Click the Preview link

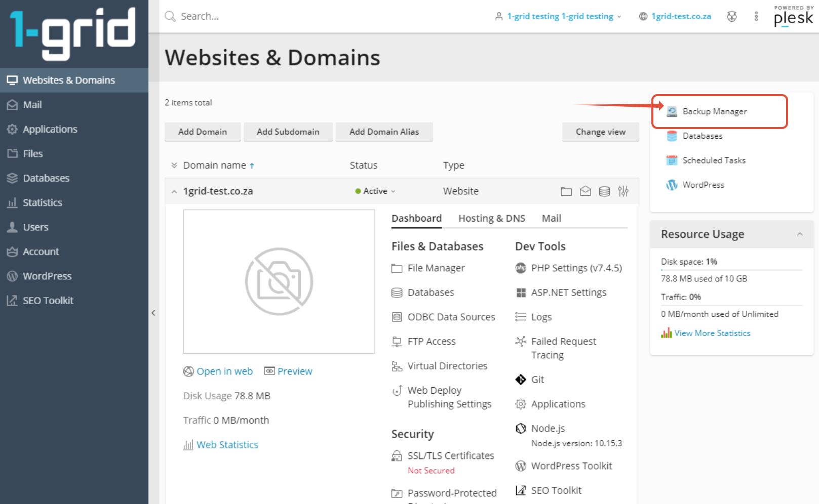[x=288, y=371]
